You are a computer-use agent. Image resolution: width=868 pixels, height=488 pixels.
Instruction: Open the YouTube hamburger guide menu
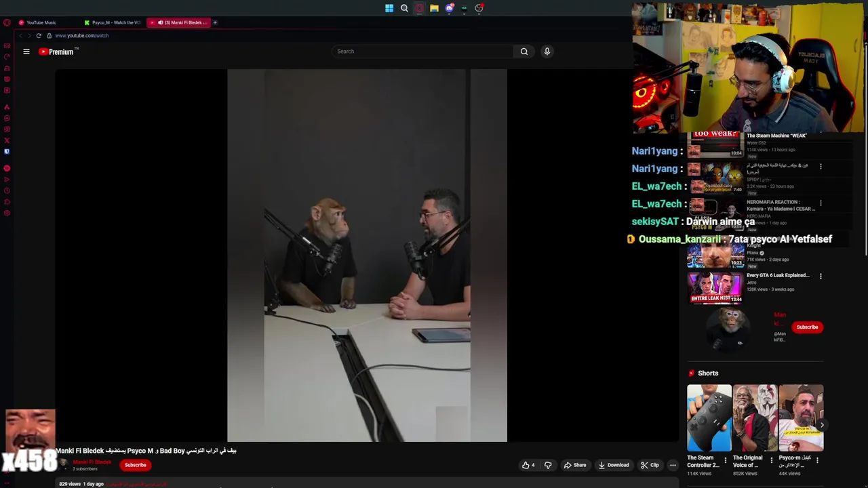(x=26, y=52)
